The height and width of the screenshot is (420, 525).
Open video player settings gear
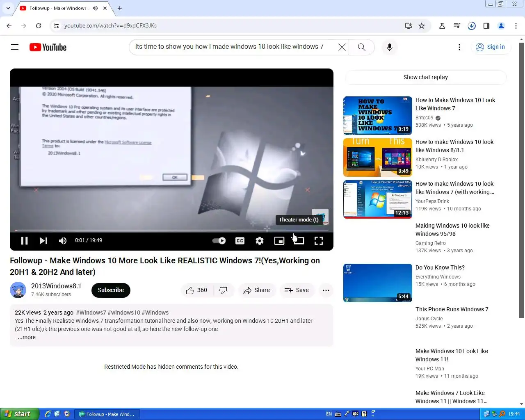(260, 241)
